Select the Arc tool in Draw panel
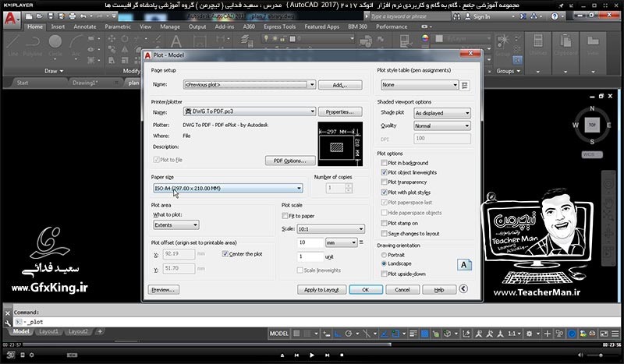 (x=76, y=45)
